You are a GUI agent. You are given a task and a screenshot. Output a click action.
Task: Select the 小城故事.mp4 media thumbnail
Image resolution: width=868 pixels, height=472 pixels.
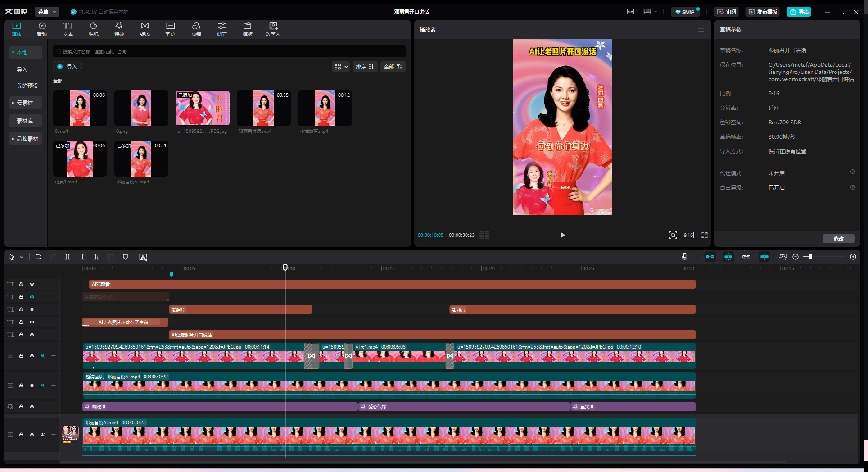pos(325,108)
